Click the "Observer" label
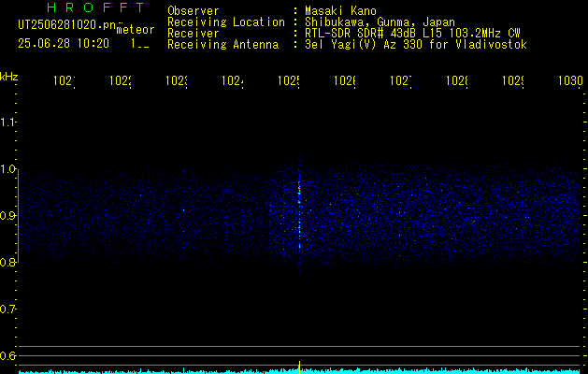588x374 pixels. [194, 11]
